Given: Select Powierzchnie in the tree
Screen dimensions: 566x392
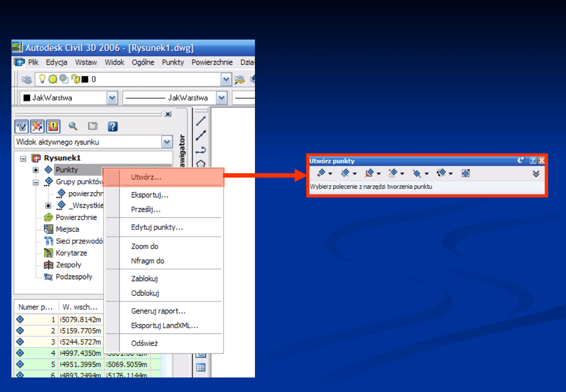Looking at the screenshot, I should [76, 217].
